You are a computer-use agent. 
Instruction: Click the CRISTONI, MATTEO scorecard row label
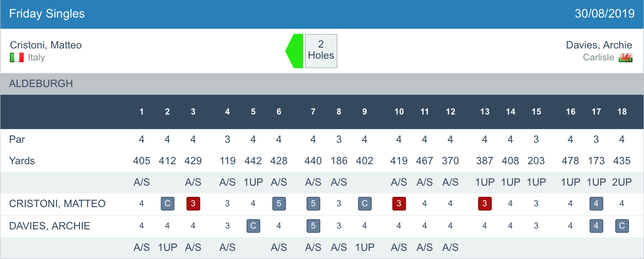pos(57,204)
